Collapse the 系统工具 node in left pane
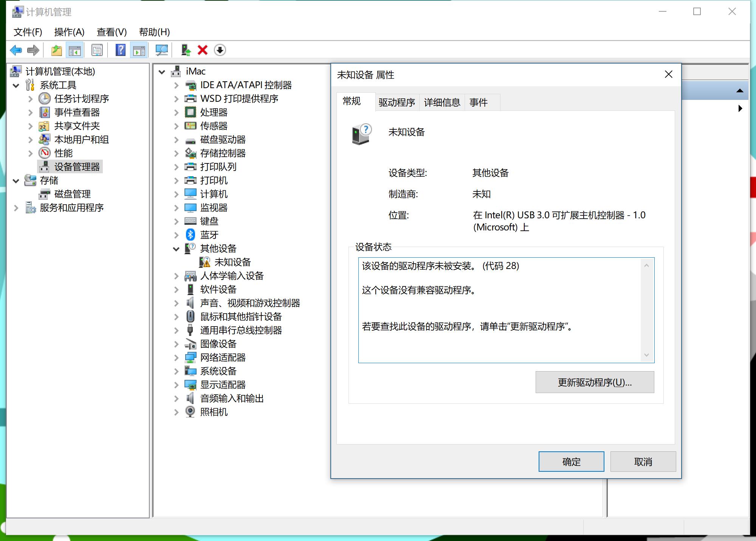This screenshot has height=541, width=756. click(16, 85)
